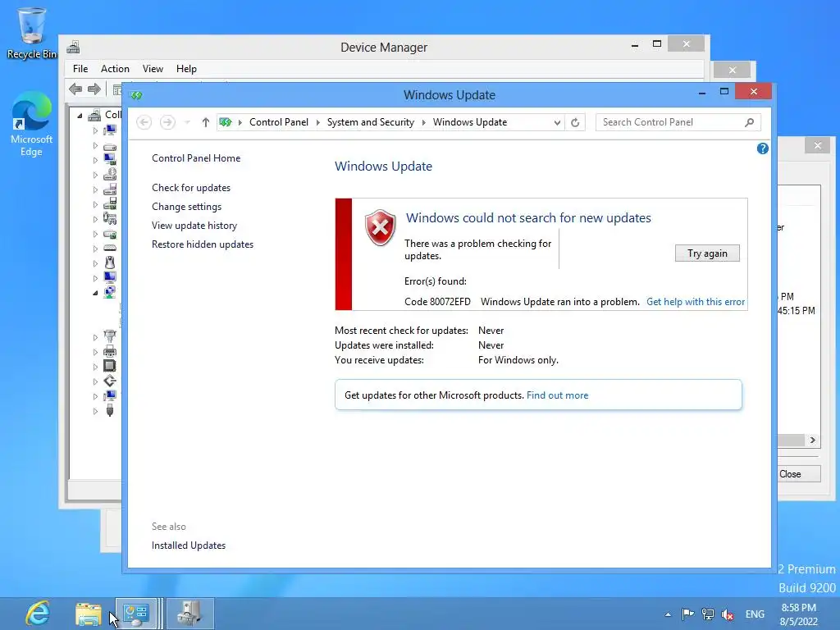This screenshot has width=840, height=630.
Task: Click Restore hidden updates link
Action: click(x=203, y=244)
